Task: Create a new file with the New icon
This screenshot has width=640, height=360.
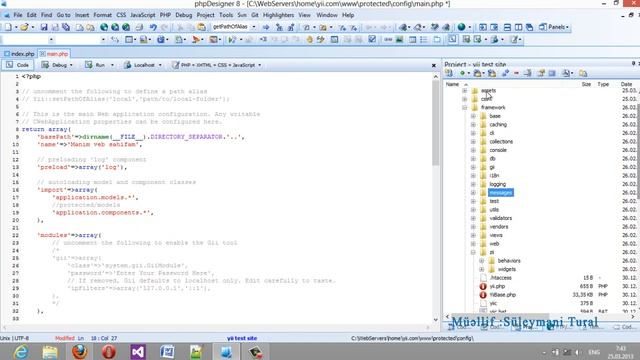Action: (8, 27)
